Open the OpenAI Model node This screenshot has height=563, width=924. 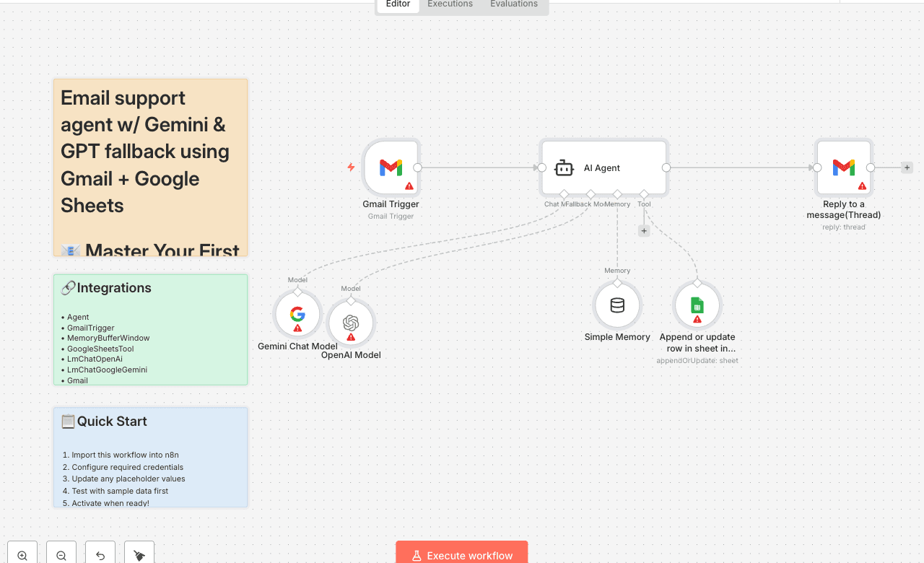[x=351, y=323]
